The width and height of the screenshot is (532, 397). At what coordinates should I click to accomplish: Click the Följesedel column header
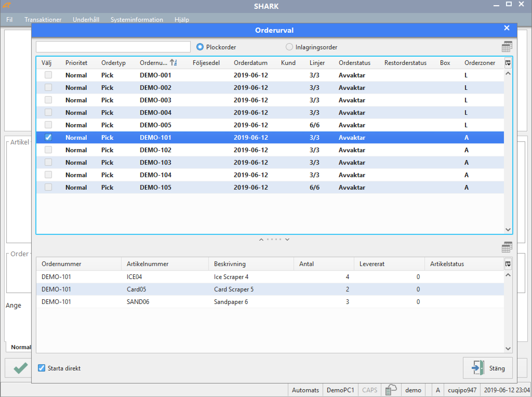[206, 63]
